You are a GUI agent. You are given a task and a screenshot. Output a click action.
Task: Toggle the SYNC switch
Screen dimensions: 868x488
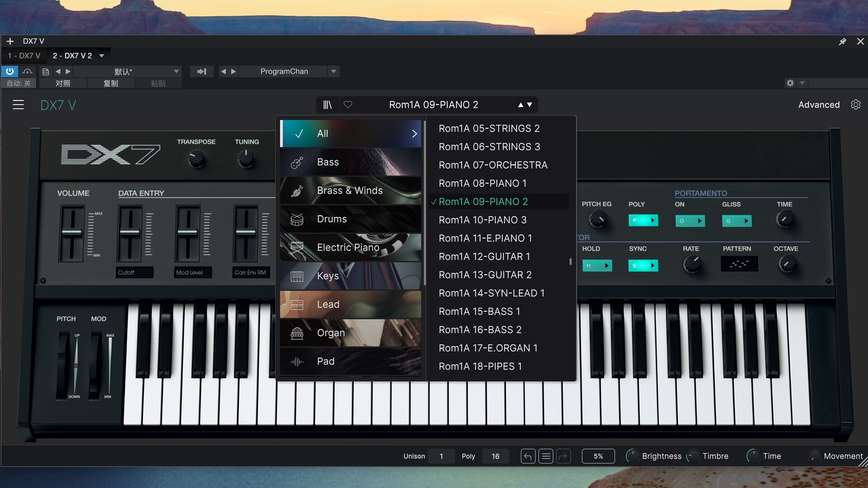click(643, 266)
